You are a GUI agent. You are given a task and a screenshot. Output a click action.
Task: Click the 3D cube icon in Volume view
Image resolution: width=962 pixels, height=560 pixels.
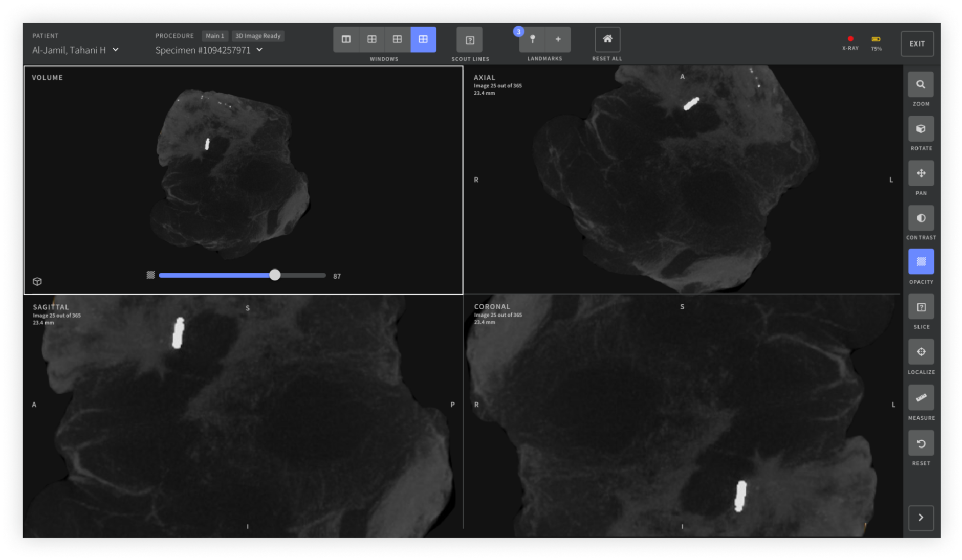coord(37,282)
